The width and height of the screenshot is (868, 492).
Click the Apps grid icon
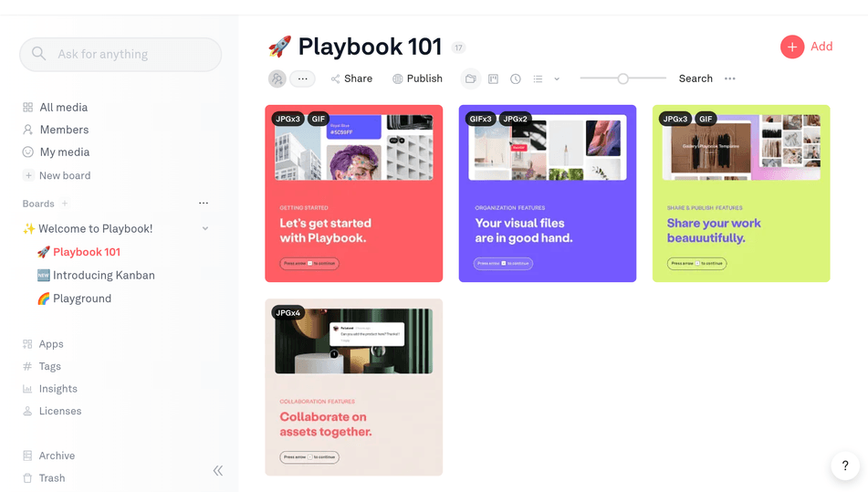click(x=27, y=344)
